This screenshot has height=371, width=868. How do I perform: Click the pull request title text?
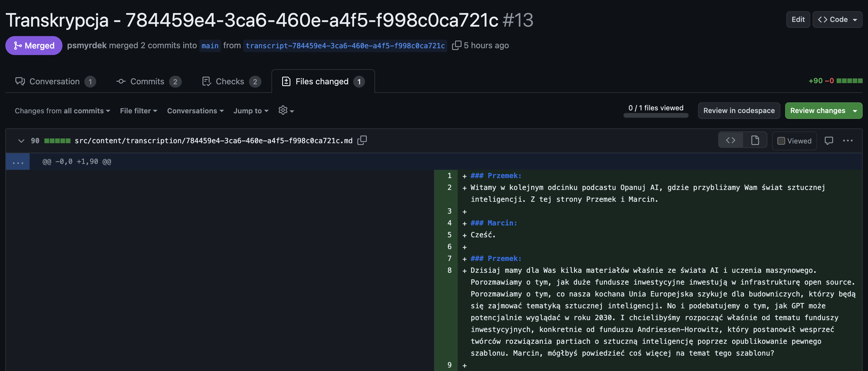click(x=252, y=20)
